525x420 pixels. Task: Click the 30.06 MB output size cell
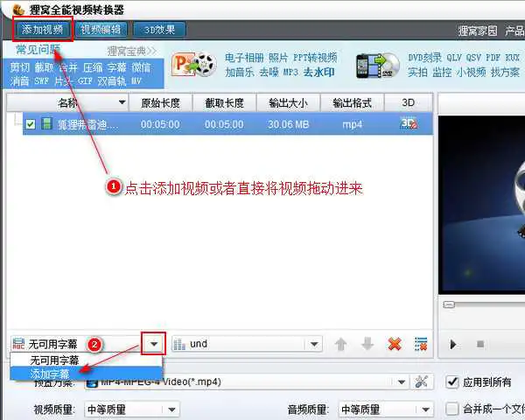click(288, 124)
